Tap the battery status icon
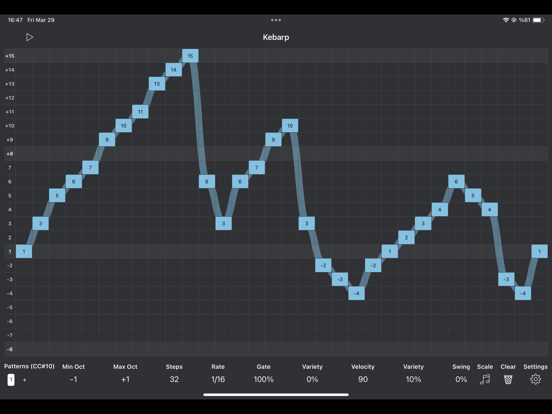The height and width of the screenshot is (414, 552). tap(539, 20)
